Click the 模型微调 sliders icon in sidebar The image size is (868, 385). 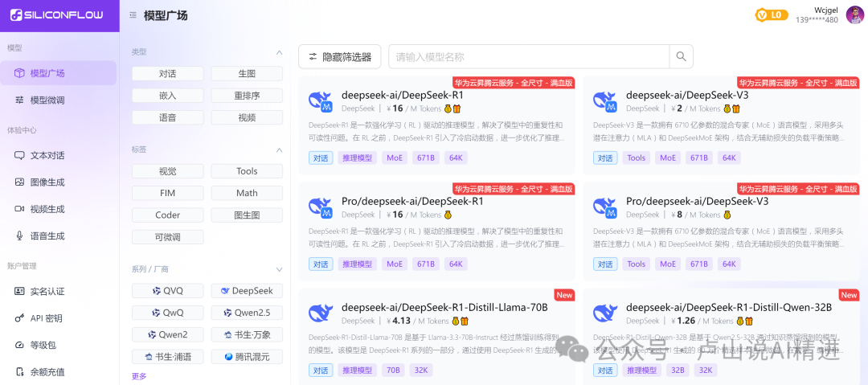click(19, 100)
